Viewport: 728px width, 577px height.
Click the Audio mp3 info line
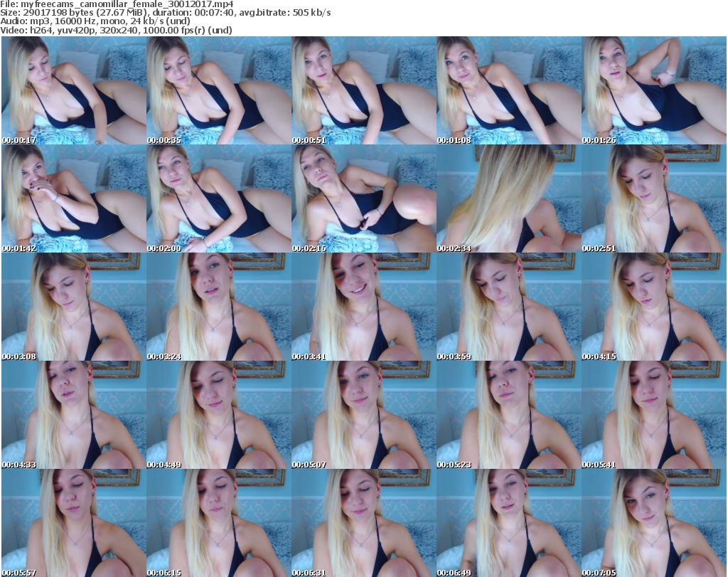tap(95, 21)
